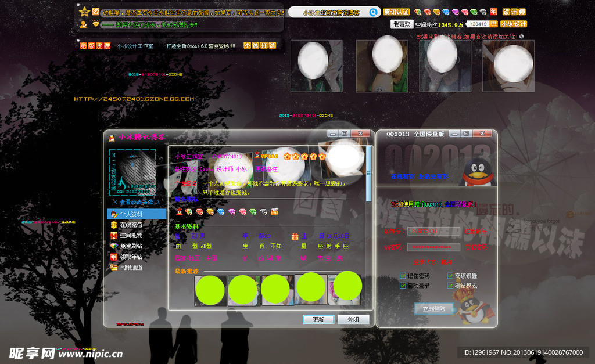595x364 pixels.
Task: Click the 立刻登陆 login button
Action: [x=433, y=309]
